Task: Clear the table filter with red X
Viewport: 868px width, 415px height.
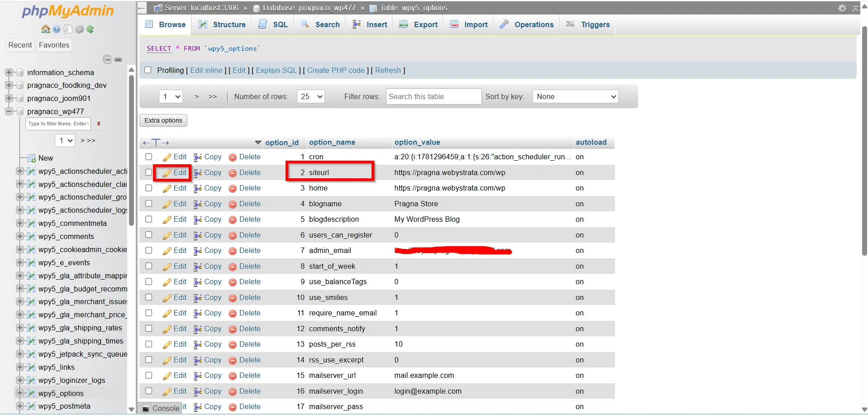Action: click(x=99, y=124)
